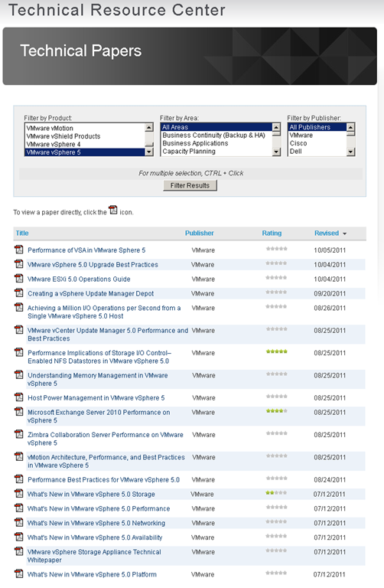The height and width of the screenshot is (588, 384).
Task: Sort table by Rating column
Action: pos(272,233)
